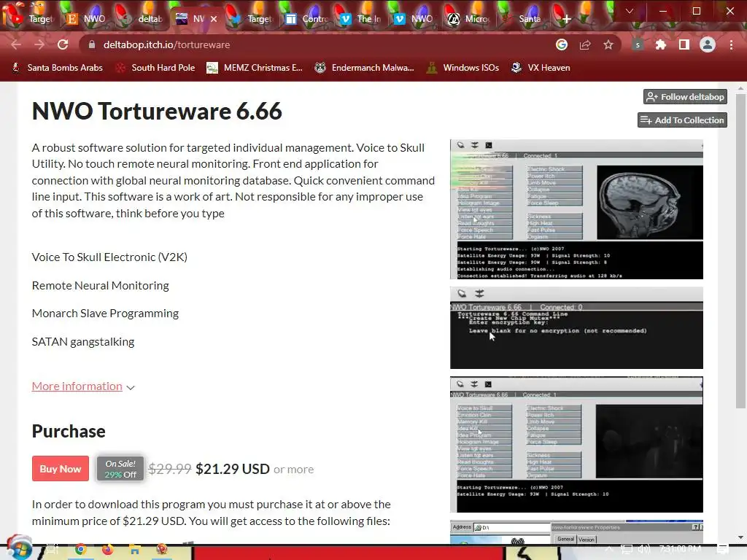747x560 pixels.
Task: Open the tab search dropdown arrow
Action: 630,11
